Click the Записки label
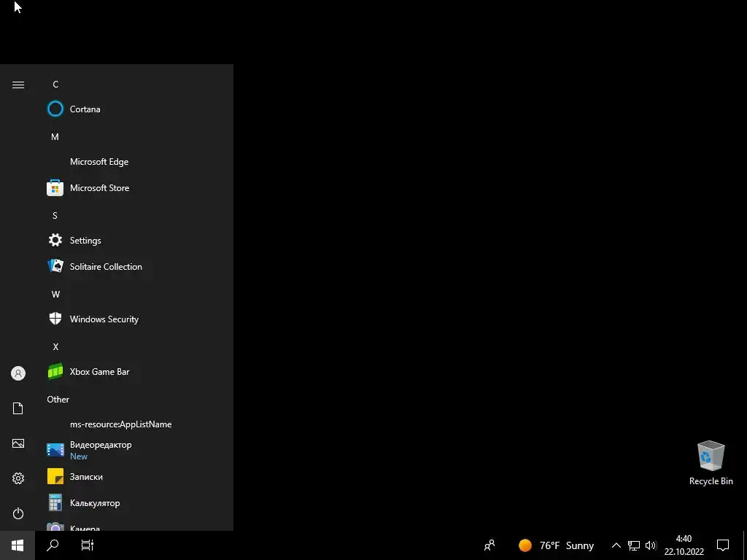 tap(86, 477)
